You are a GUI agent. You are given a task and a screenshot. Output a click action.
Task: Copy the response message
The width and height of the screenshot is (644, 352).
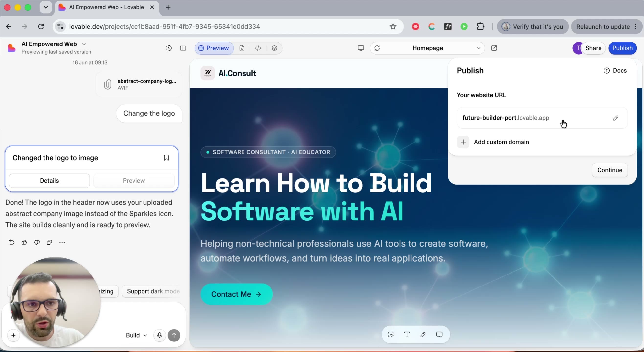49,242
